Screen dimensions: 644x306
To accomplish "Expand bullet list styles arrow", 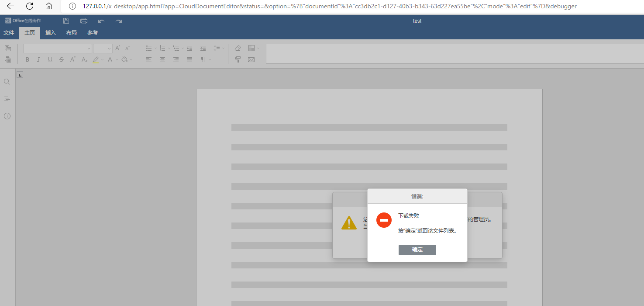I will 155,49.
